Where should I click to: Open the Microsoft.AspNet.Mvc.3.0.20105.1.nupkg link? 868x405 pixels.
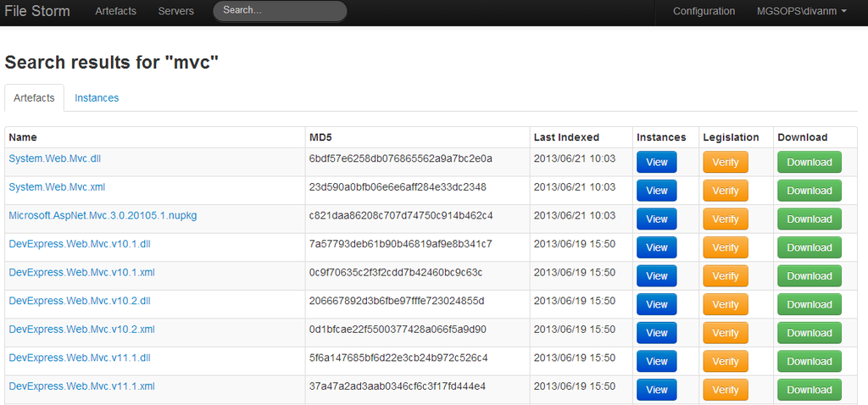103,216
